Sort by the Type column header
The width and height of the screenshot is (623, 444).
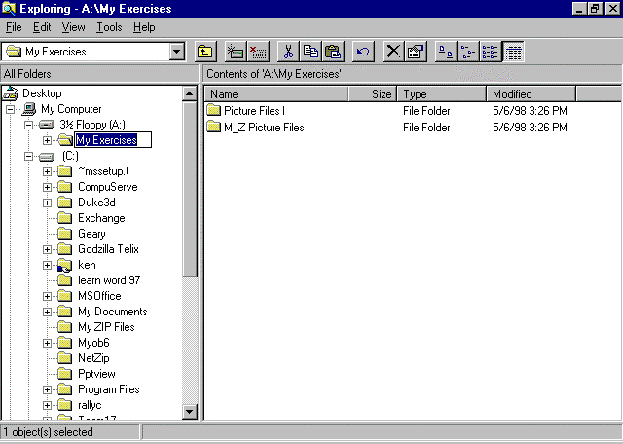440,94
